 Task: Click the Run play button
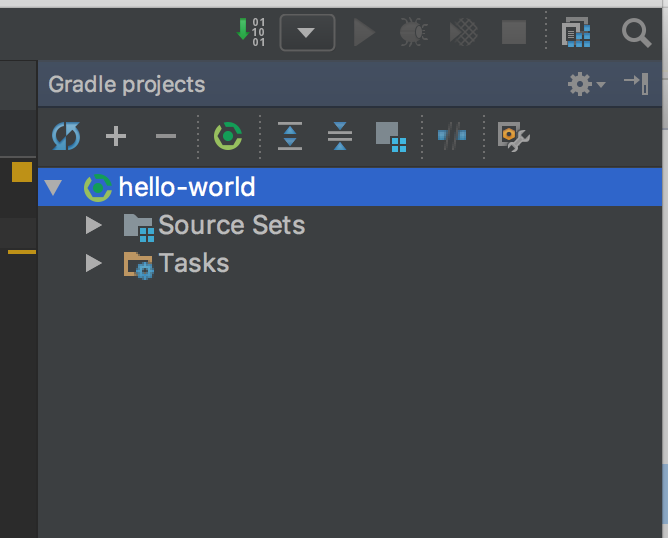click(364, 32)
